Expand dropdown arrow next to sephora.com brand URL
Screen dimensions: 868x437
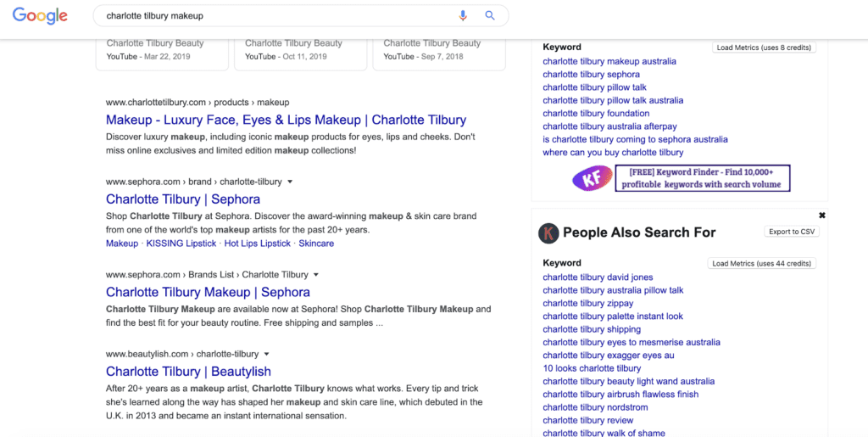tap(290, 182)
